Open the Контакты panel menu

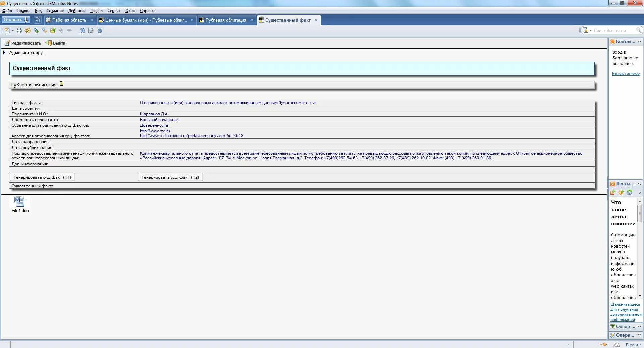pos(639,42)
